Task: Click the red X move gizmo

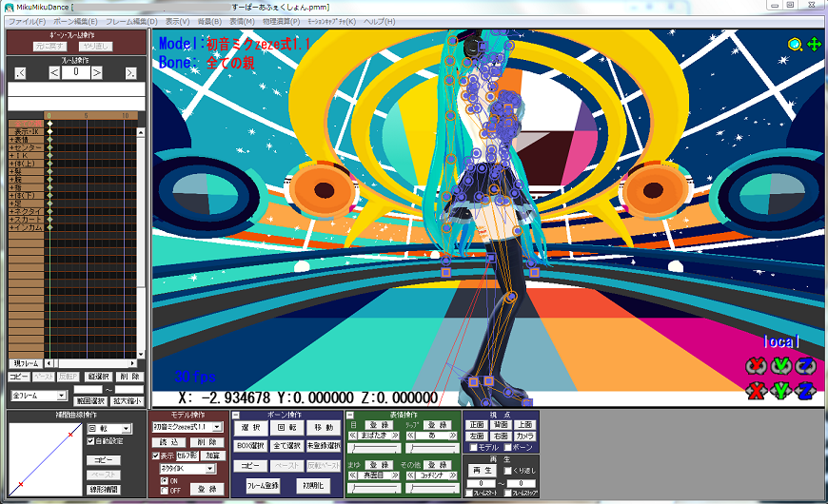Action: tap(756, 391)
